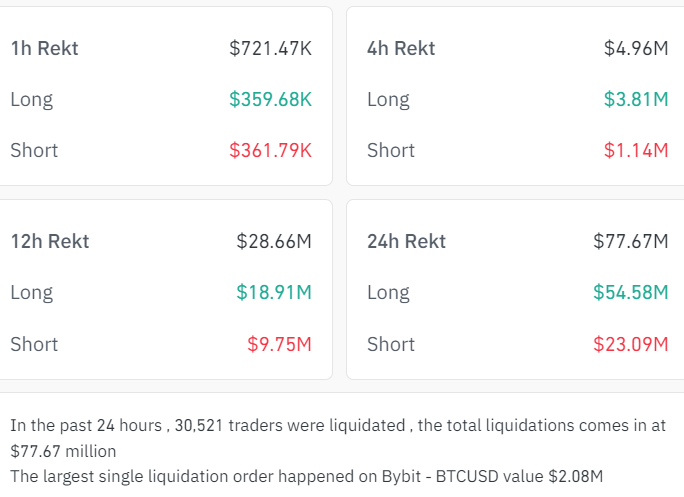Select the 24h total value $77.67M
This screenshot has height=497, width=684.
[630, 241]
